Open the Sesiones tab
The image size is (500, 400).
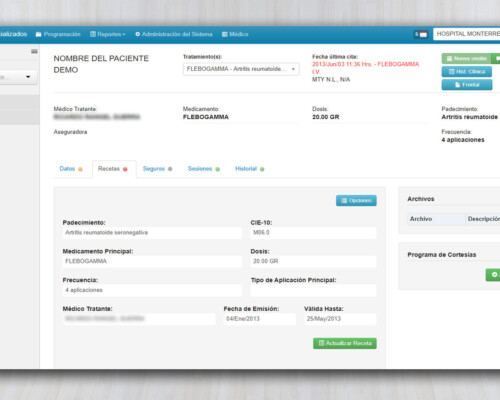(204, 169)
